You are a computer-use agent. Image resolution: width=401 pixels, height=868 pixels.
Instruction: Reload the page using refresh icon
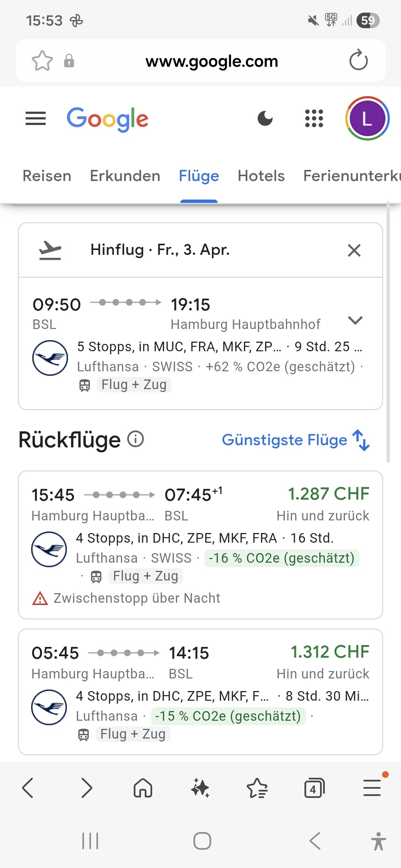[x=358, y=61]
